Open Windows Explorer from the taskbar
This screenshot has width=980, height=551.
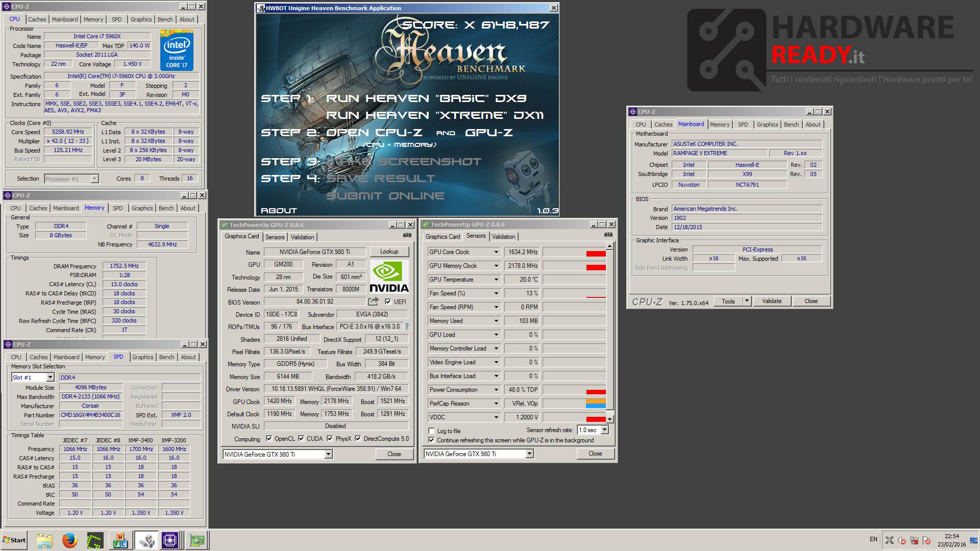point(44,540)
